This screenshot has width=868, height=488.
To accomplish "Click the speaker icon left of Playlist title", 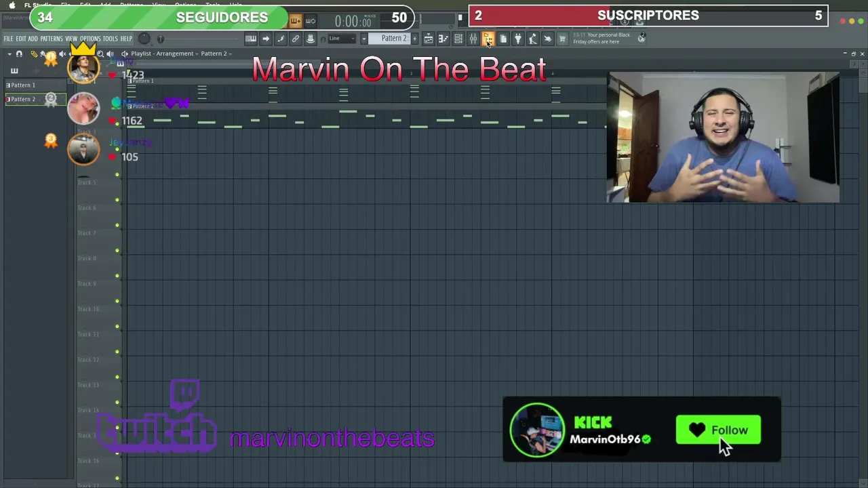I will click(124, 54).
